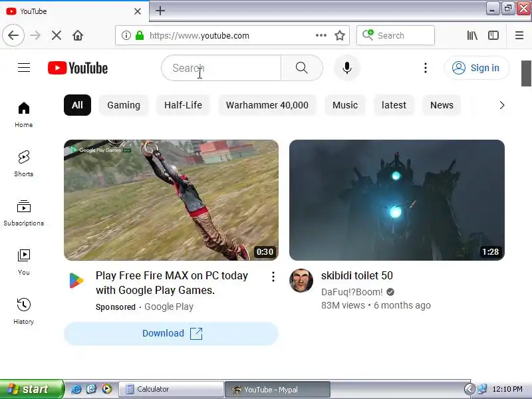The height and width of the screenshot is (399, 532).
Task: Select the latest category chip
Action: (x=394, y=105)
